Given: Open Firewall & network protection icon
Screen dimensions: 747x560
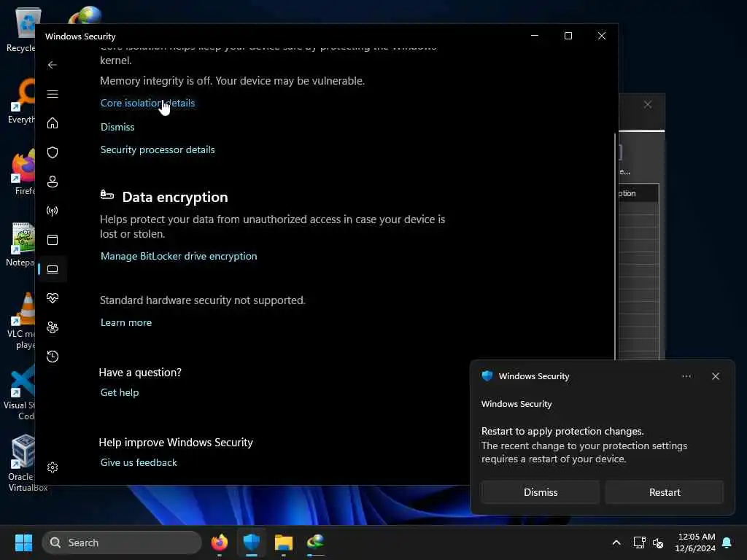Looking at the screenshot, I should point(53,211).
